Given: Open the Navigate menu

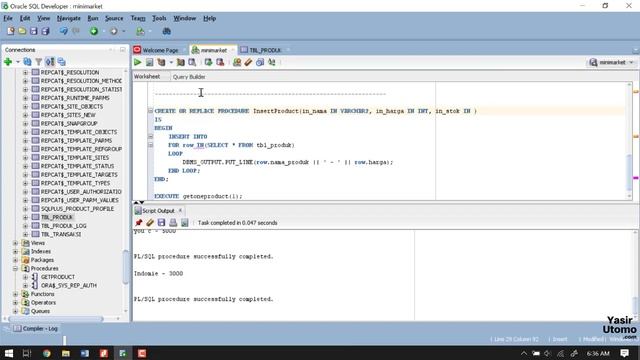Looking at the screenshot, I should coord(69,18).
